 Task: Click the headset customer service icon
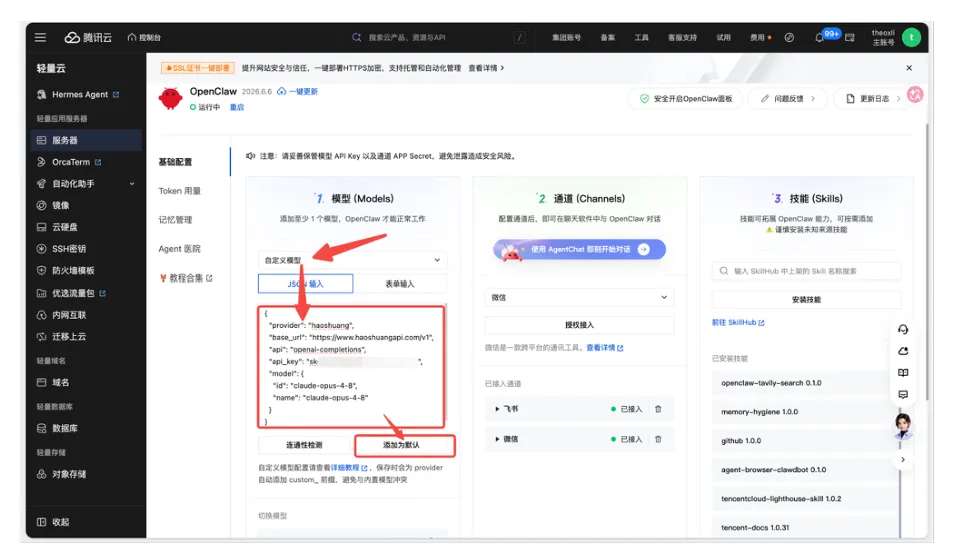pos(903,329)
